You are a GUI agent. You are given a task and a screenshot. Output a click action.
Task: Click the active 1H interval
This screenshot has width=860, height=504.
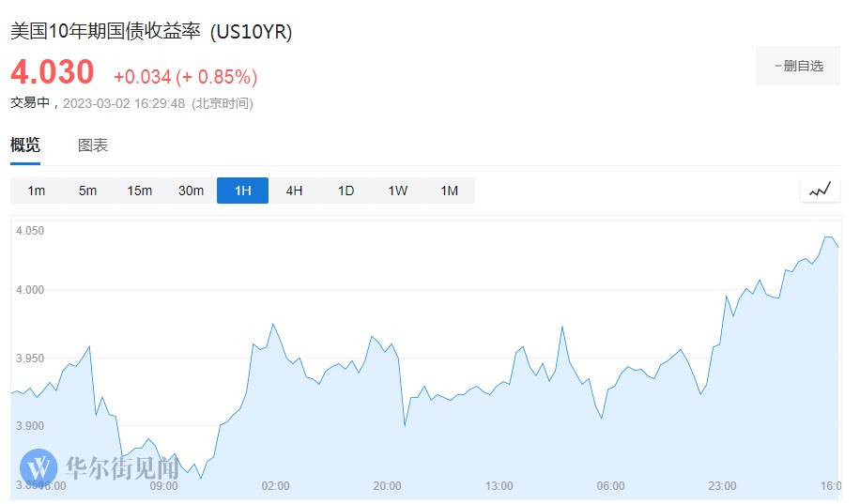coord(242,191)
